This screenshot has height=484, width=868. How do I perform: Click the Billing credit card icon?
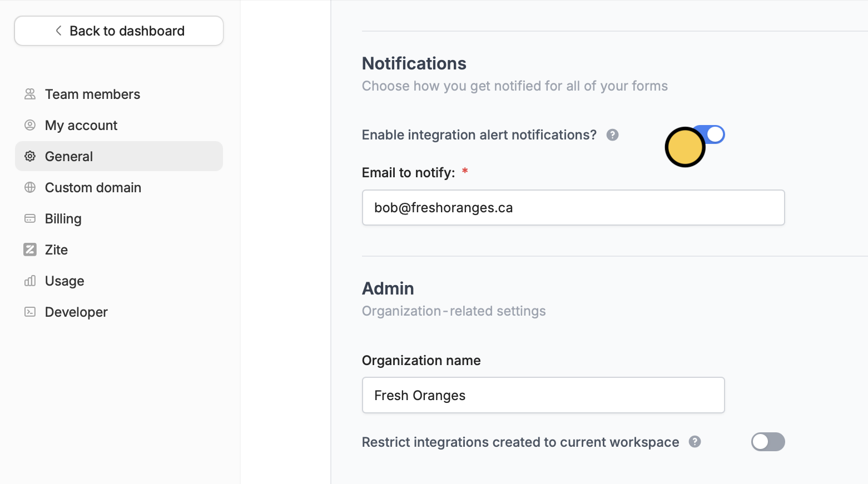pos(30,218)
